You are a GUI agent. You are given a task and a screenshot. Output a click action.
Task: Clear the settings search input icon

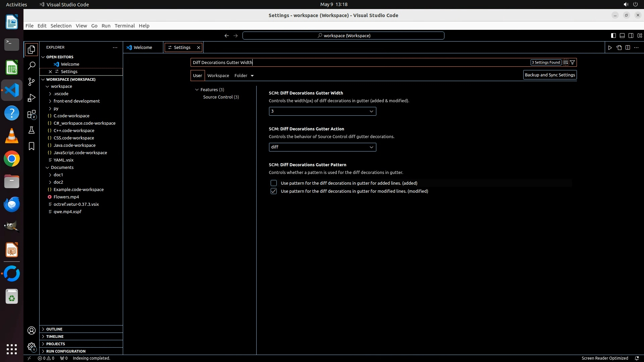pos(566,62)
